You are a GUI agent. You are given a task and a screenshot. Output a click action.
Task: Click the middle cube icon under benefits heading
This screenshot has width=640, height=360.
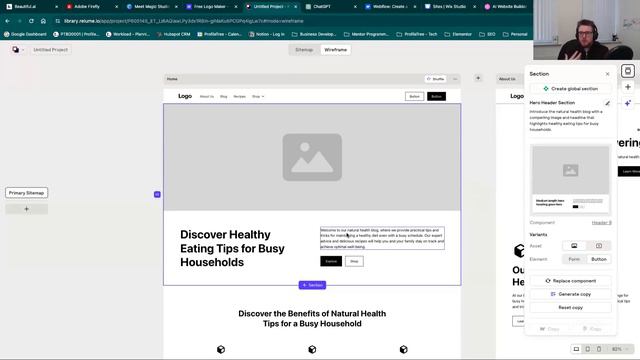(x=312, y=349)
